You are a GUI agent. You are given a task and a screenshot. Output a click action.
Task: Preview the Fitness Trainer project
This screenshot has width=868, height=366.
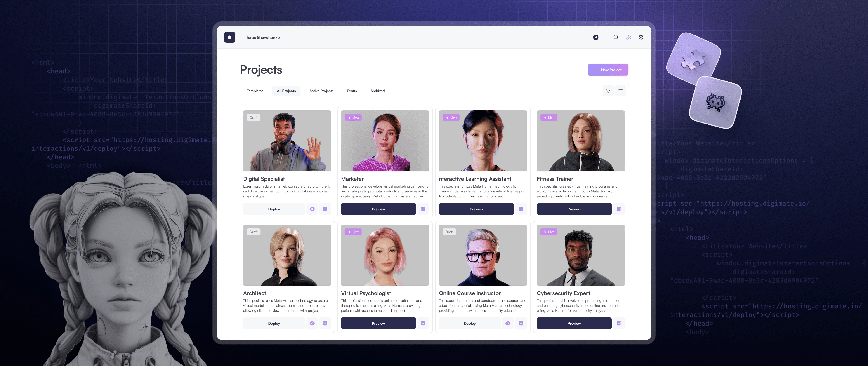pyautogui.click(x=574, y=209)
